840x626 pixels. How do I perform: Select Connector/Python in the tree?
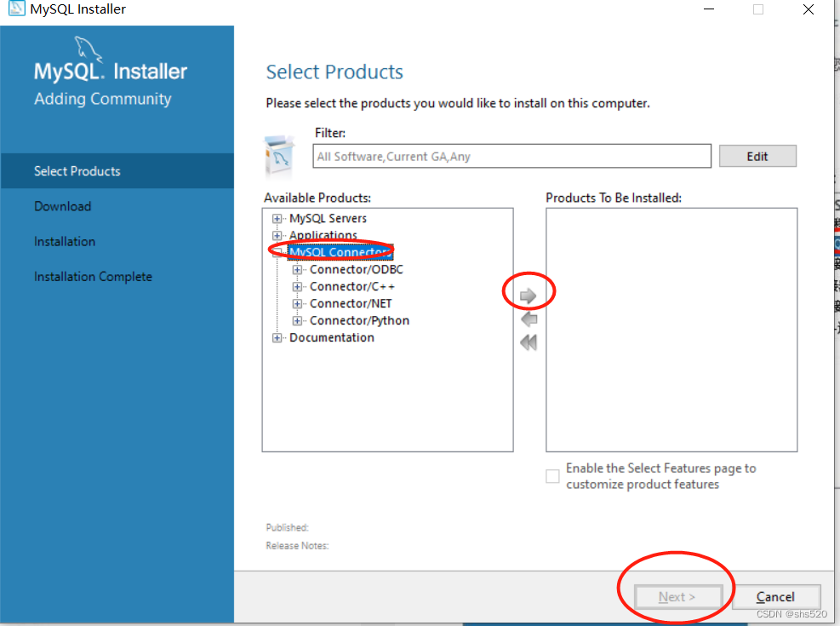[x=359, y=320]
